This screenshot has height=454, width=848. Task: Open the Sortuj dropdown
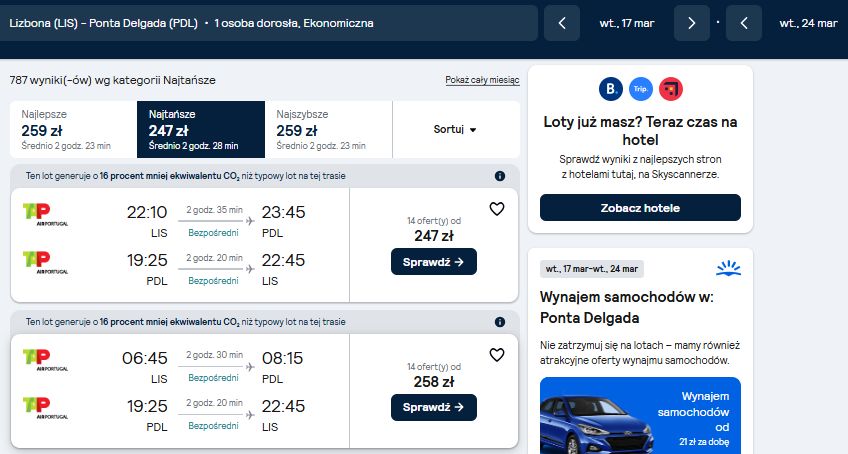pyautogui.click(x=455, y=129)
